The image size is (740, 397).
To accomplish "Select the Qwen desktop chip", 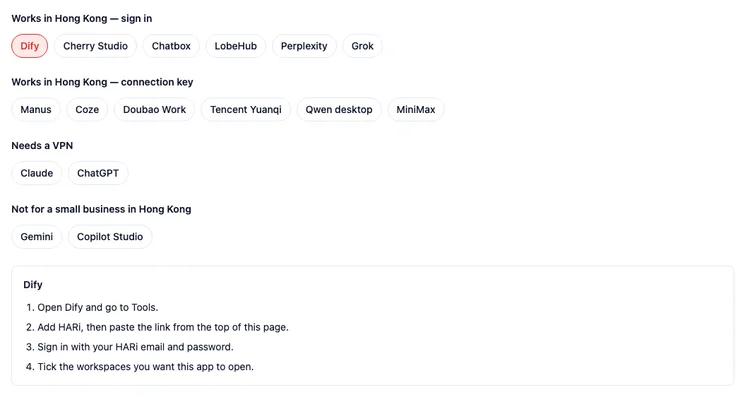I will click(x=339, y=110).
